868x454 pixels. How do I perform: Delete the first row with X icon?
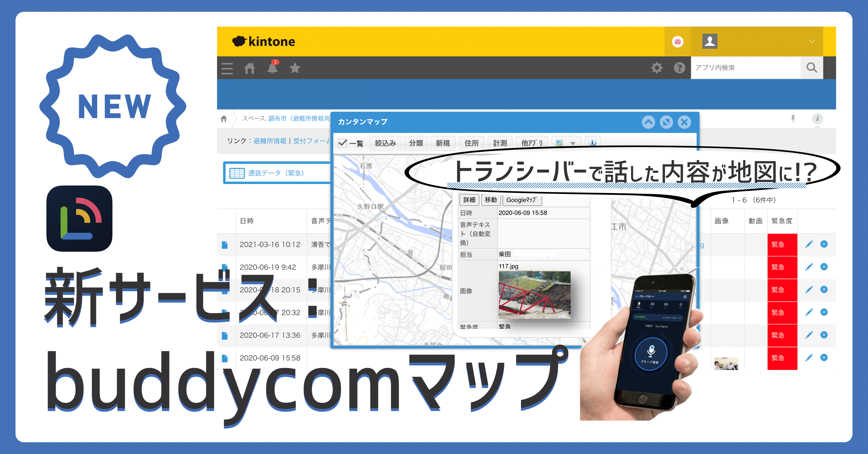tap(824, 244)
